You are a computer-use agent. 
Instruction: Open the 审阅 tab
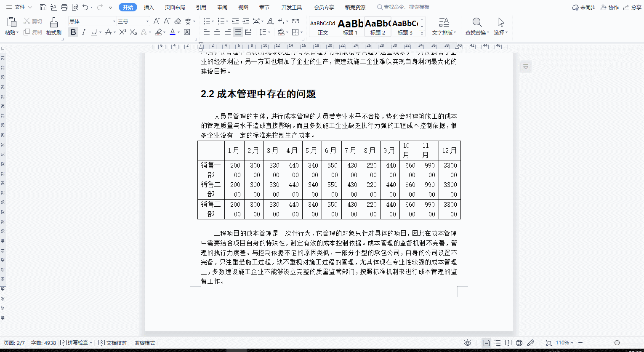[x=222, y=7]
